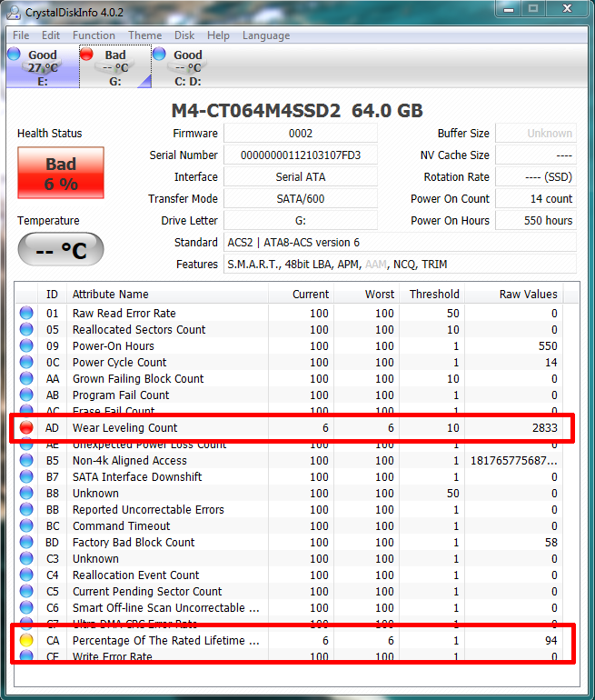The image size is (595, 700).
Task: Click raw value 58 for Factory Bad Block Count
Action: point(551,543)
